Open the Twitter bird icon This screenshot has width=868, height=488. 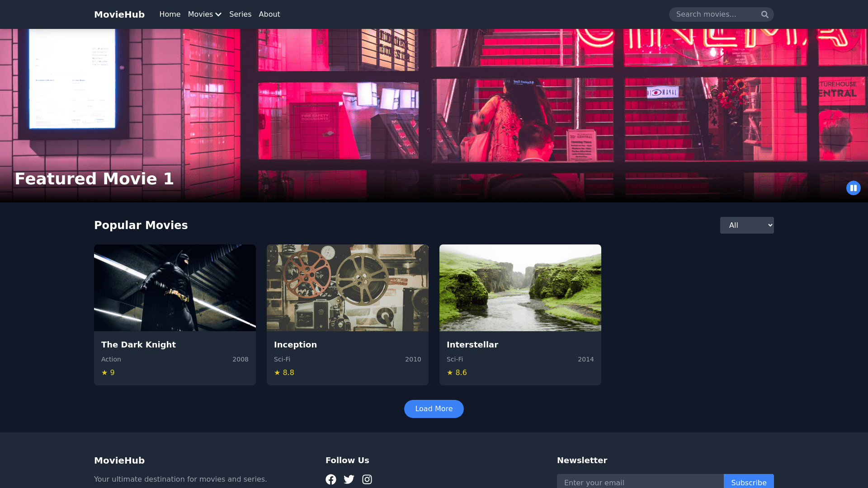pos(349,479)
